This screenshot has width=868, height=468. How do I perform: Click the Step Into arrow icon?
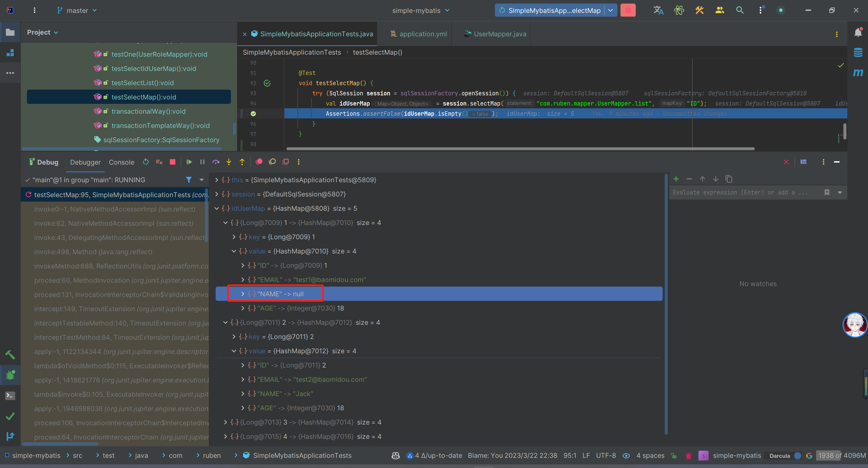point(229,162)
